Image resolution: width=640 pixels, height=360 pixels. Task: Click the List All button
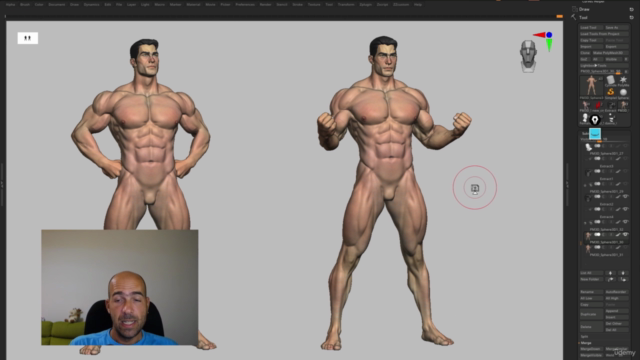[x=591, y=273]
